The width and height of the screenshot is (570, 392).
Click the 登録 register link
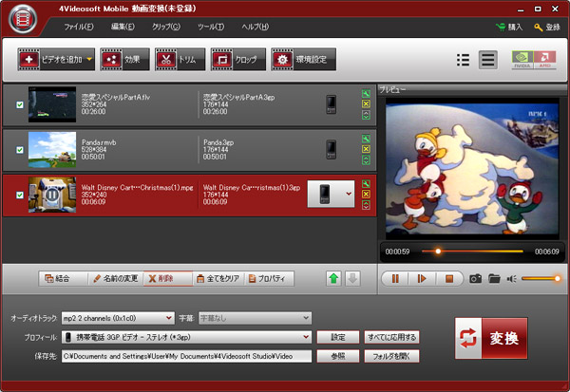click(x=547, y=27)
